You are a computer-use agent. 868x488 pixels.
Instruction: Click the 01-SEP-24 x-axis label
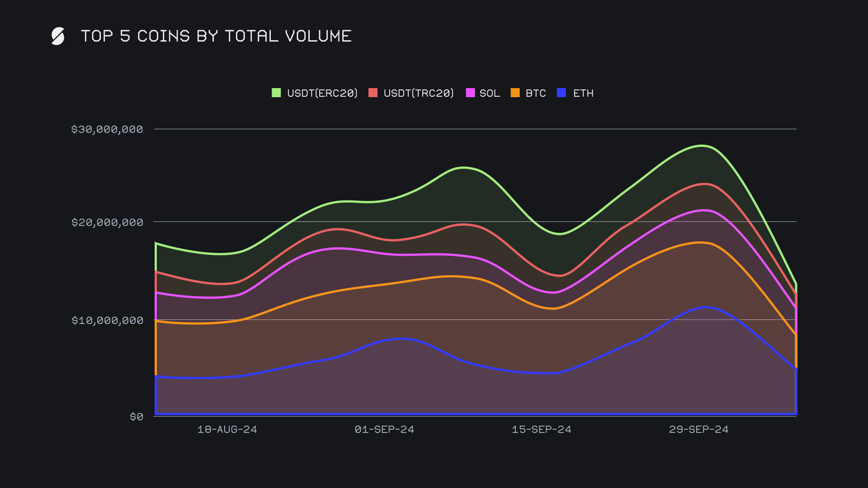tap(384, 429)
